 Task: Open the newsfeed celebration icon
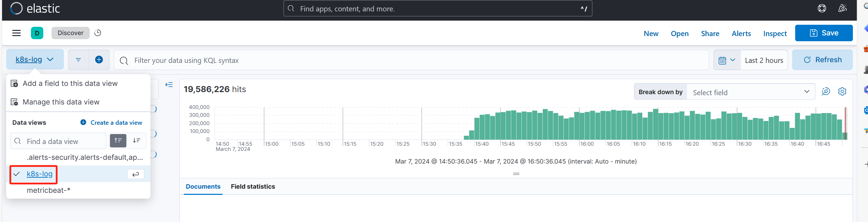coord(842,8)
